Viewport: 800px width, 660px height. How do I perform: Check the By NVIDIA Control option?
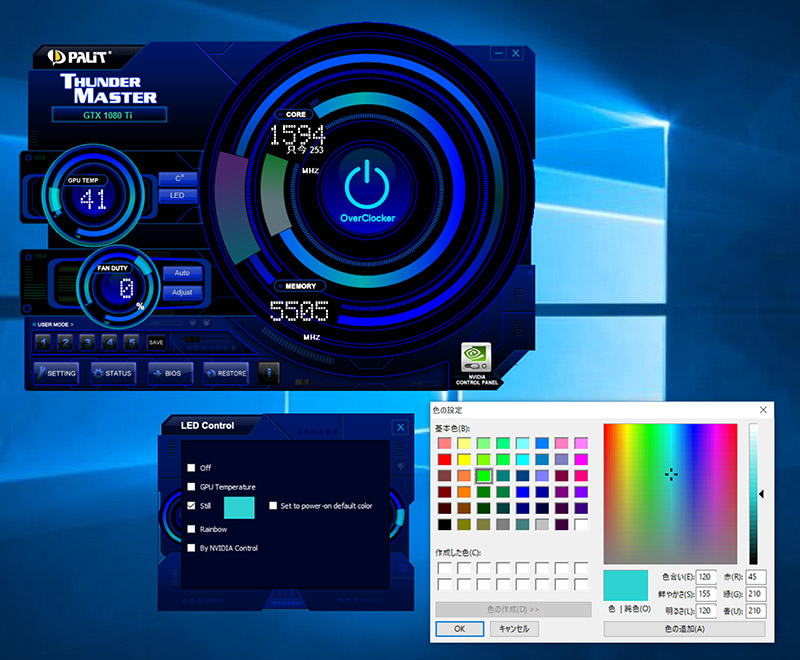191,548
